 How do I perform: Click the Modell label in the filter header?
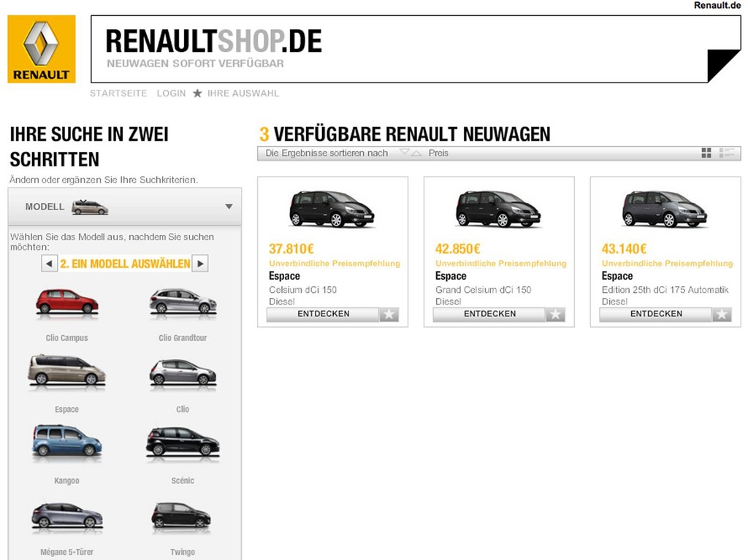(x=45, y=207)
